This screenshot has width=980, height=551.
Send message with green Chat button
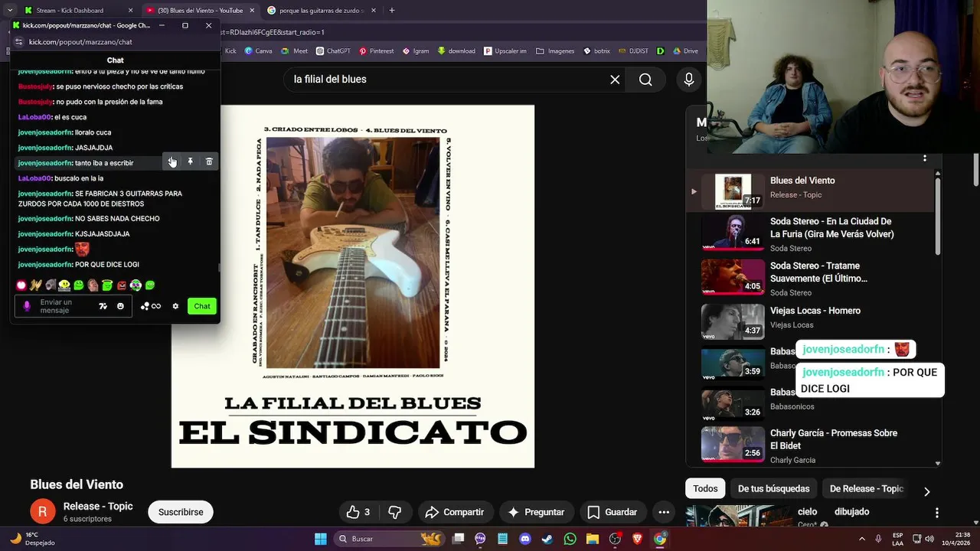click(x=202, y=306)
